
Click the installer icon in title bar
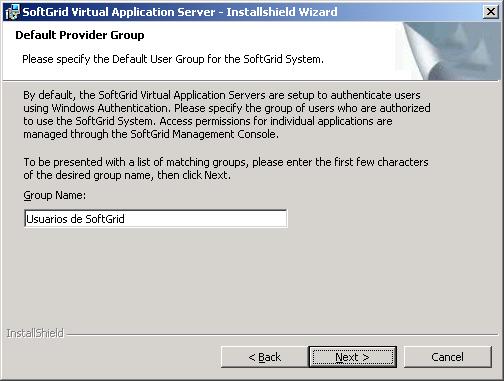click(x=12, y=12)
